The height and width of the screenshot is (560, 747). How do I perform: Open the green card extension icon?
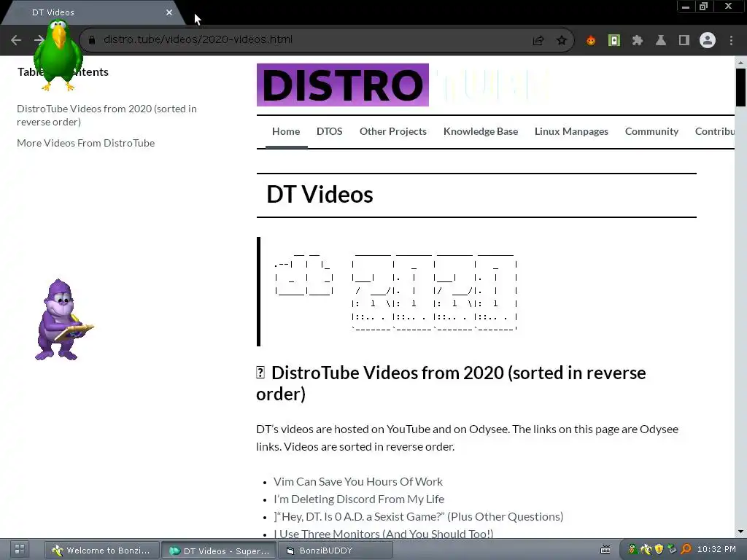(614, 41)
